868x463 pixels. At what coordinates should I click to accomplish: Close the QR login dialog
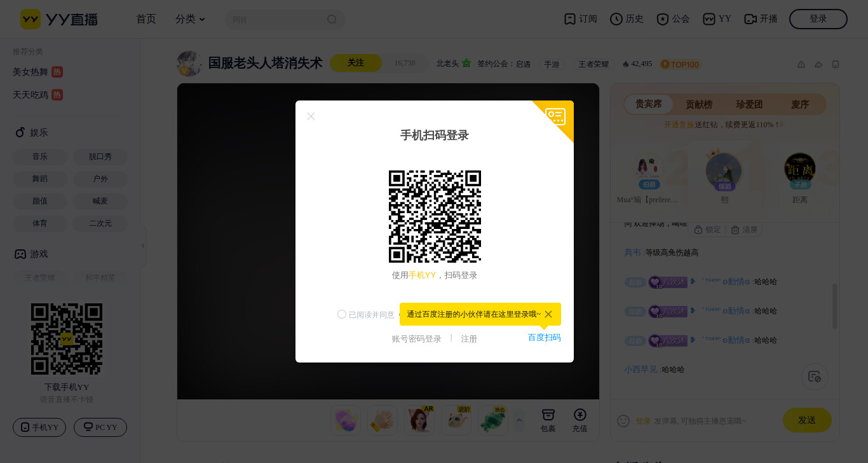click(x=311, y=116)
